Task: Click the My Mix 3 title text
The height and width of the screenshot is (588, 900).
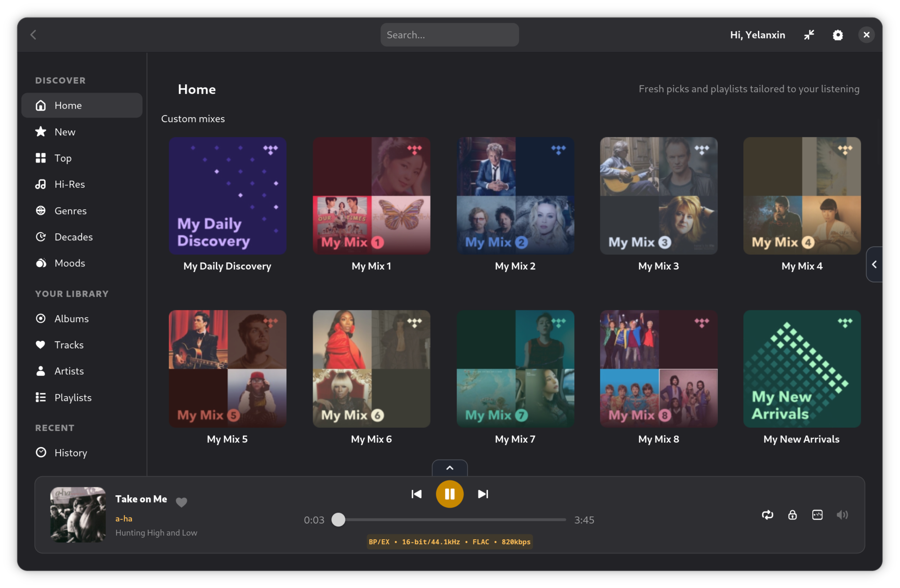Action: tap(659, 266)
